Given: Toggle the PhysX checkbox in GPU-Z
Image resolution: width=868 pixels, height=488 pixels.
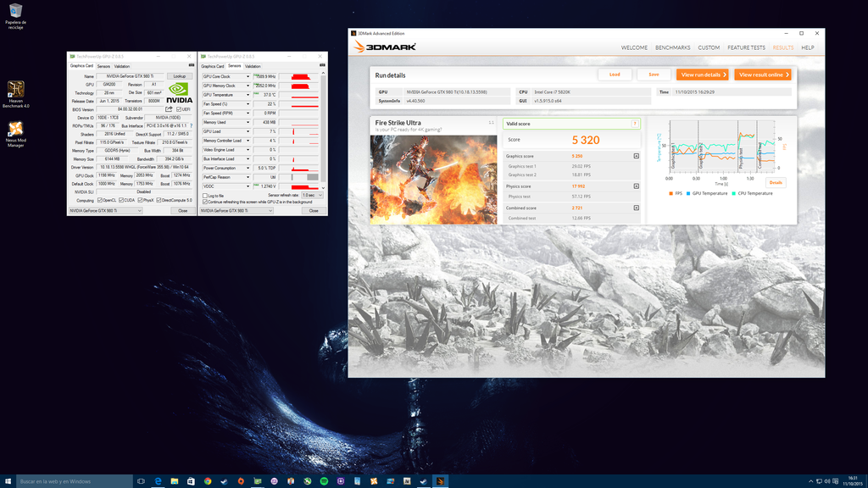Looking at the screenshot, I should click(x=140, y=200).
